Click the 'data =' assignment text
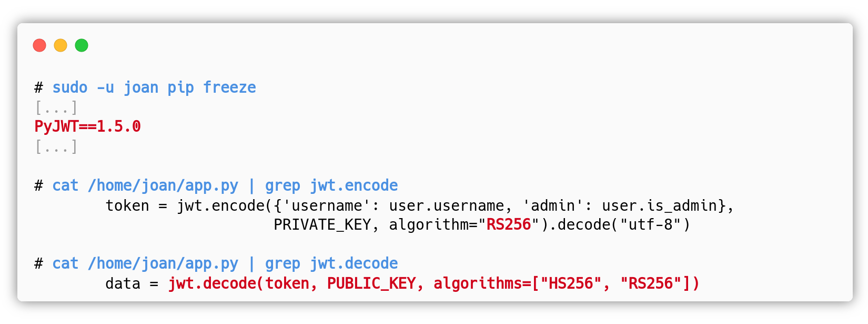 pos(132,284)
